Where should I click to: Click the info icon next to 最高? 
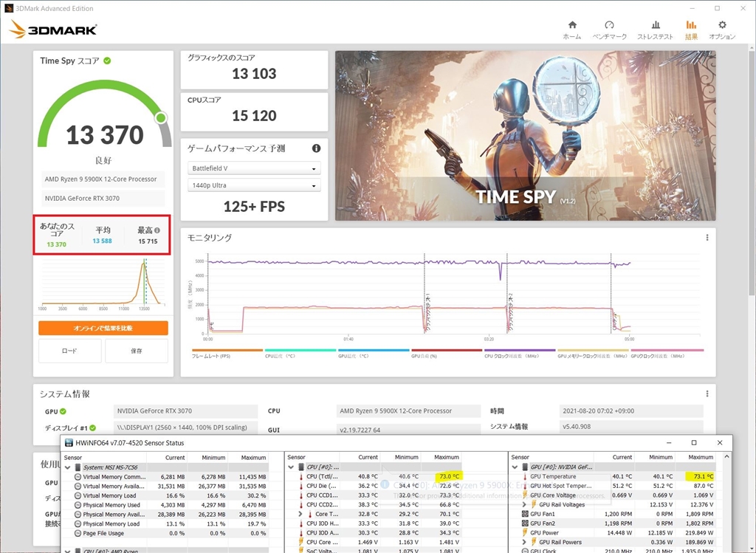(157, 230)
